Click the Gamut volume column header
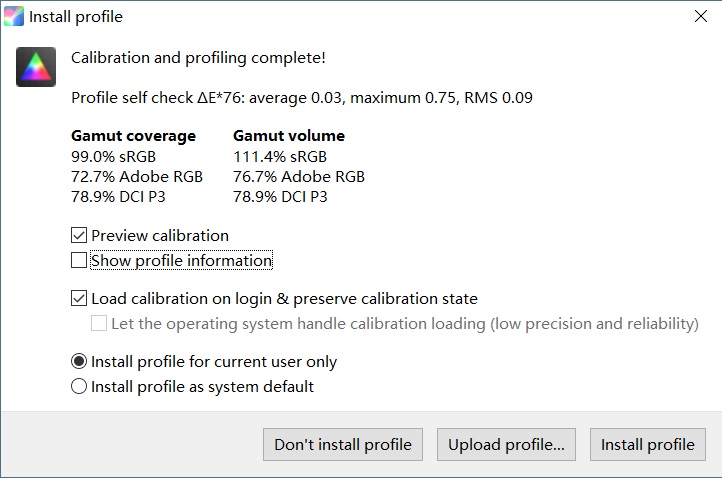Image resolution: width=722 pixels, height=478 pixels. coord(289,136)
